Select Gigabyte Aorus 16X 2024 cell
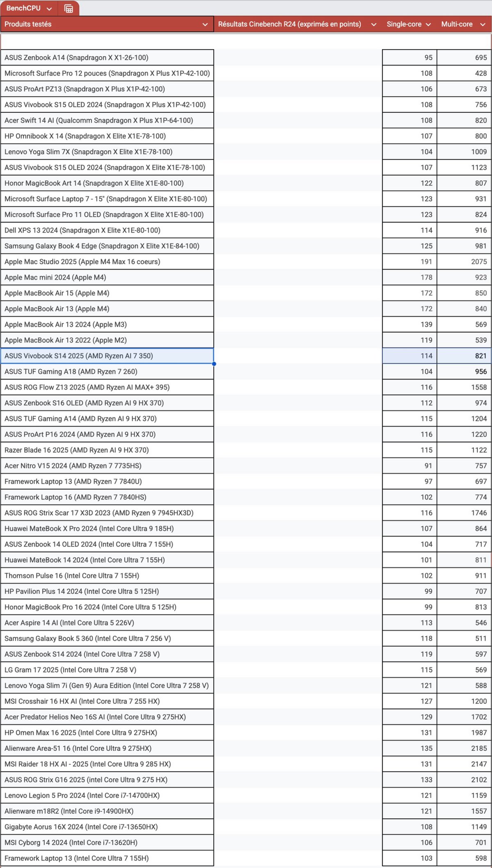Screen dimensions: 492x868 107,827
